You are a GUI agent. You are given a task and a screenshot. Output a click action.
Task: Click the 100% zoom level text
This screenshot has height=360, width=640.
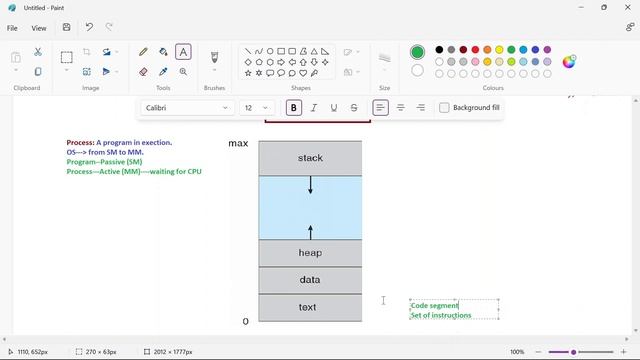pyautogui.click(x=517, y=352)
